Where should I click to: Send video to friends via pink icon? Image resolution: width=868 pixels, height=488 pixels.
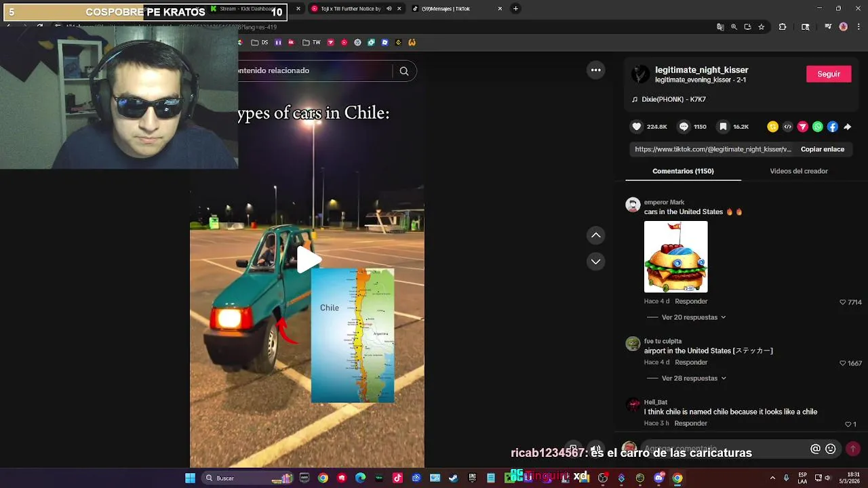(x=802, y=127)
